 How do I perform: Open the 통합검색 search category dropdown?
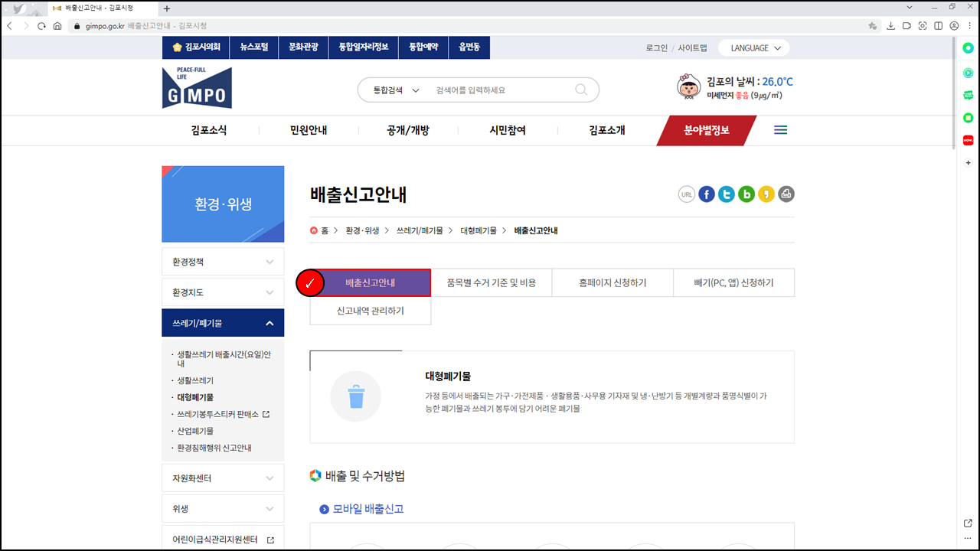pyautogui.click(x=397, y=90)
